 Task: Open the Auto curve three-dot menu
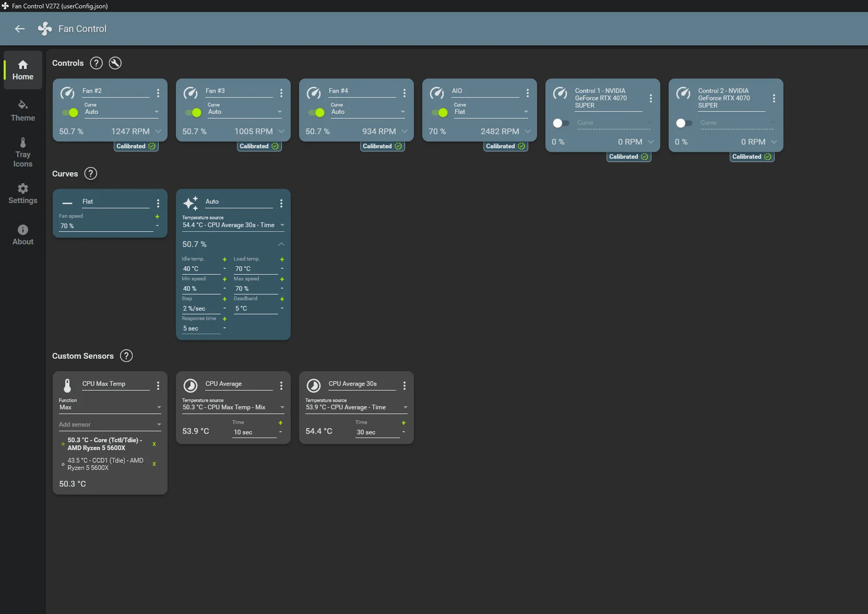[x=281, y=203]
